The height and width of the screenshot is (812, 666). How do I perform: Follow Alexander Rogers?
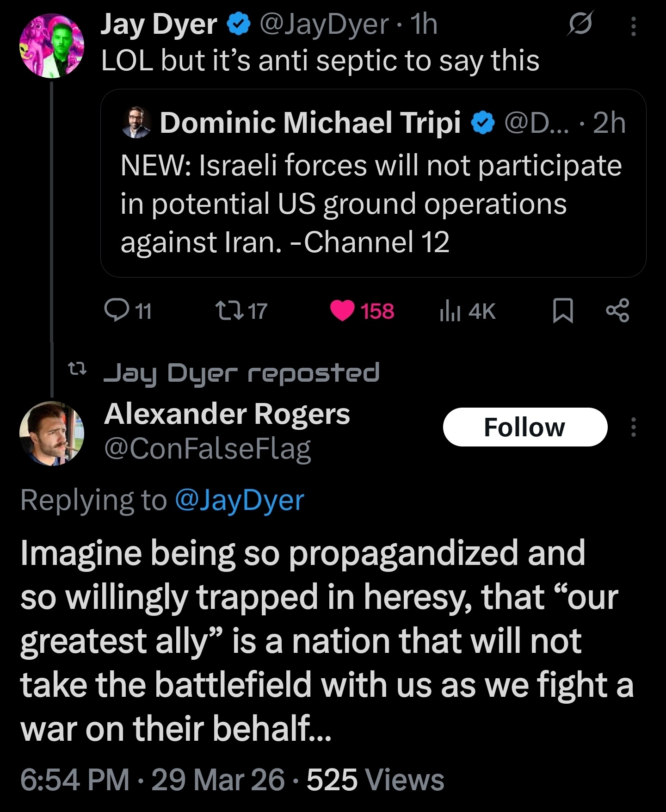[525, 427]
